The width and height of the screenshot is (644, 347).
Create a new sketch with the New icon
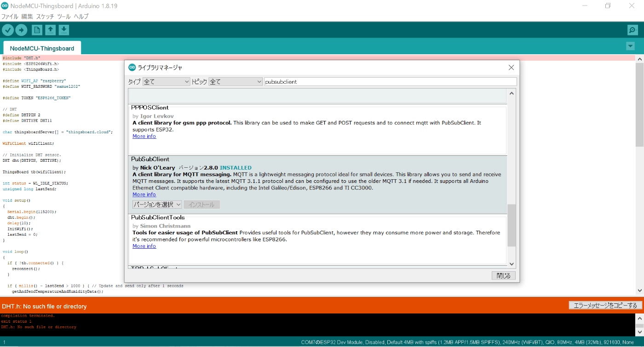click(x=37, y=30)
